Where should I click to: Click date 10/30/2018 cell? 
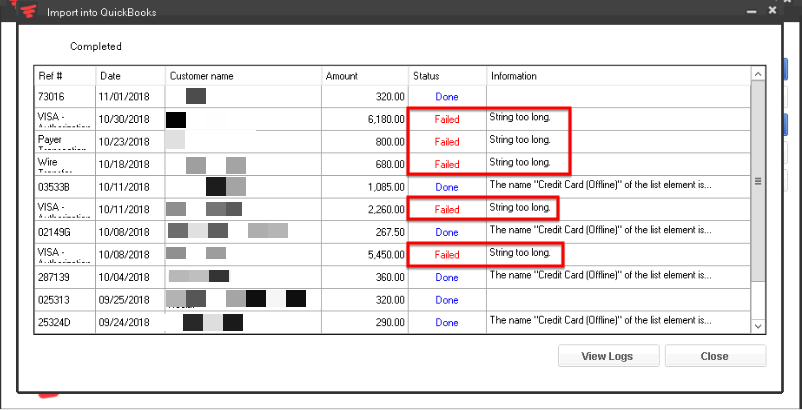[x=130, y=119]
